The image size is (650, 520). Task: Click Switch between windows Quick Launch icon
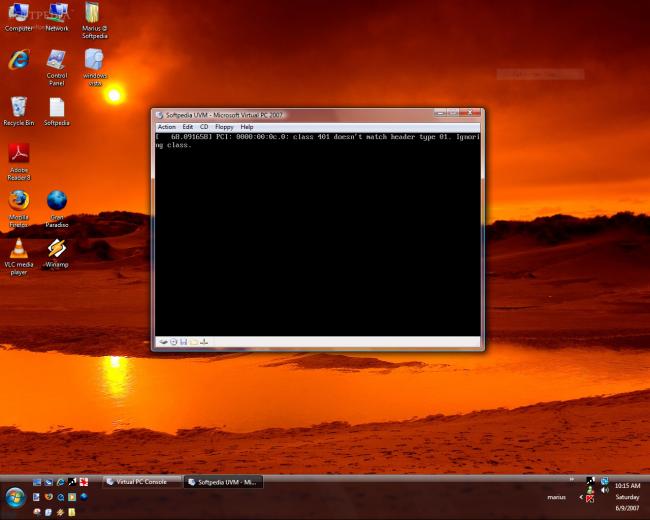pos(49,482)
